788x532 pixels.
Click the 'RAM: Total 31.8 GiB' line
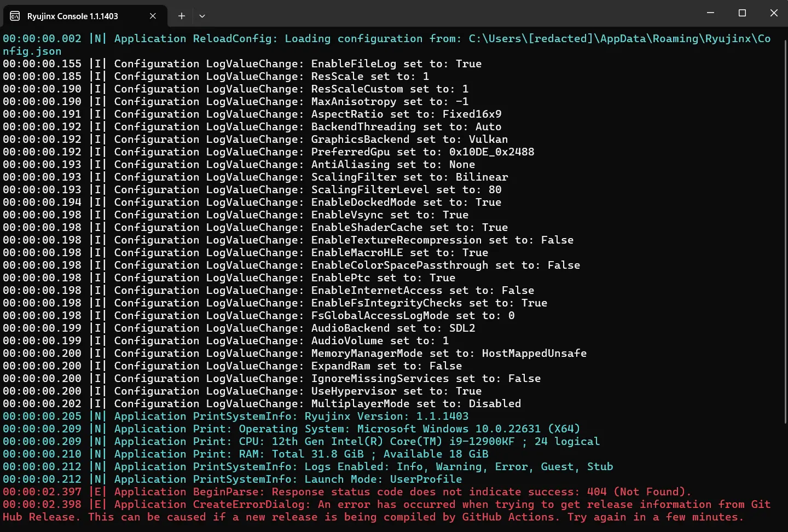click(x=246, y=454)
